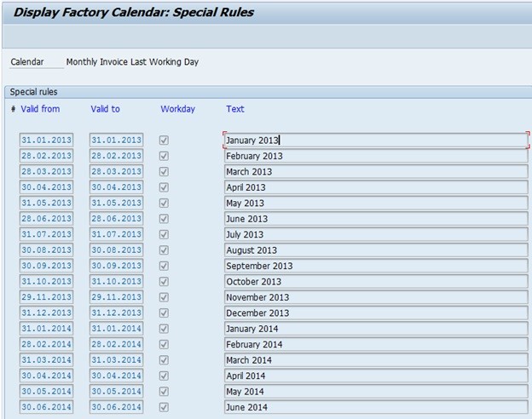Toggle the Workday checkbox for October 2013
Viewport: 532px width, 419px height.
[164, 281]
